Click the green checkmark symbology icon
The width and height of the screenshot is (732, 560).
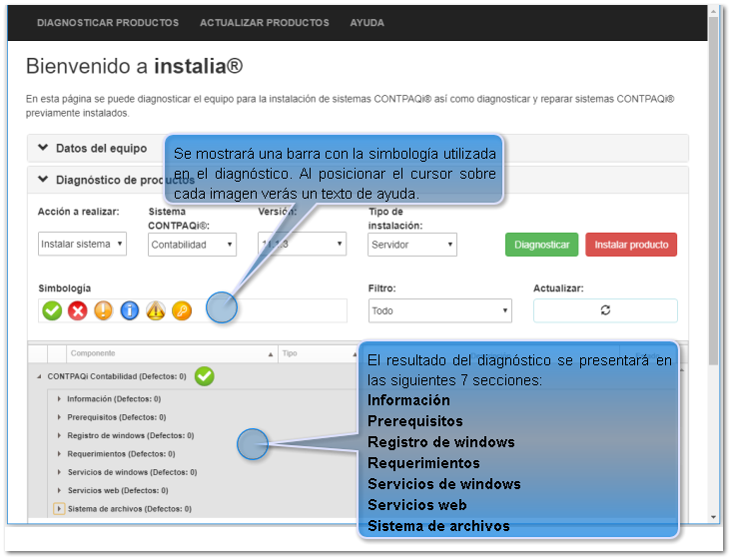(x=52, y=310)
